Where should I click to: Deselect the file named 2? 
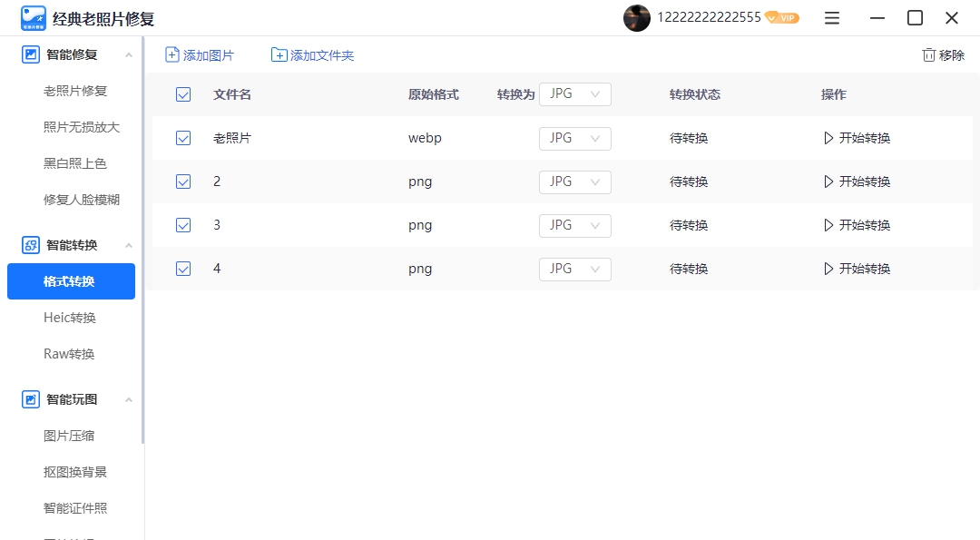pyautogui.click(x=182, y=181)
